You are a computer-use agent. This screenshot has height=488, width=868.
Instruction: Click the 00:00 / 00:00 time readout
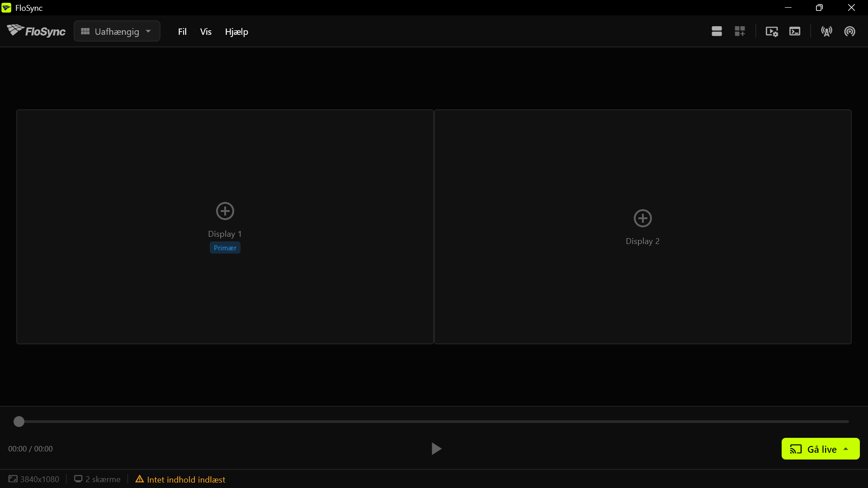30,449
